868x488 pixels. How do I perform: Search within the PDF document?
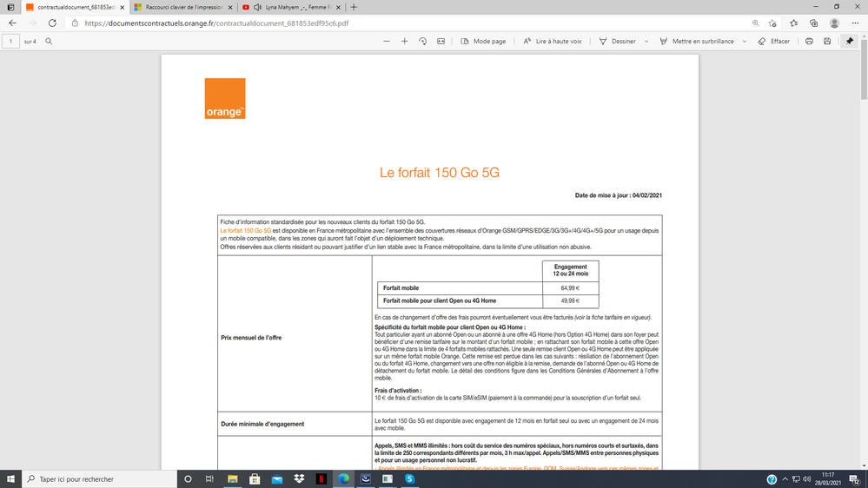(x=49, y=41)
